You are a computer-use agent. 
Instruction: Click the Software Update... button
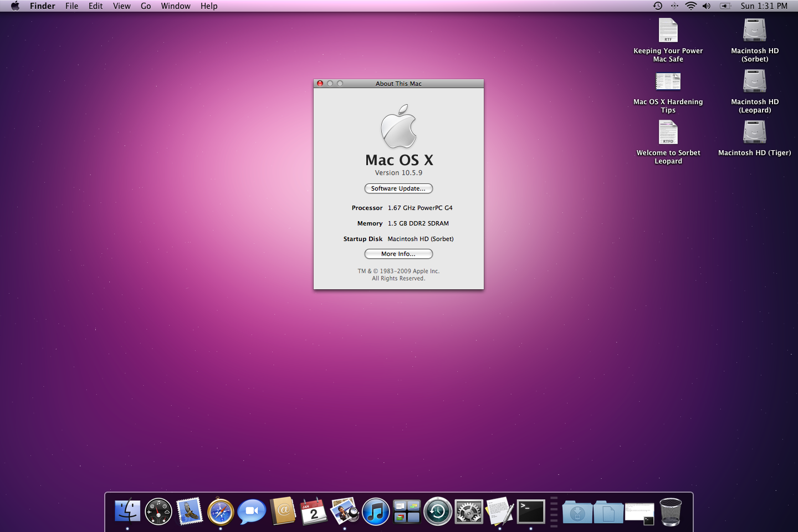pyautogui.click(x=398, y=188)
